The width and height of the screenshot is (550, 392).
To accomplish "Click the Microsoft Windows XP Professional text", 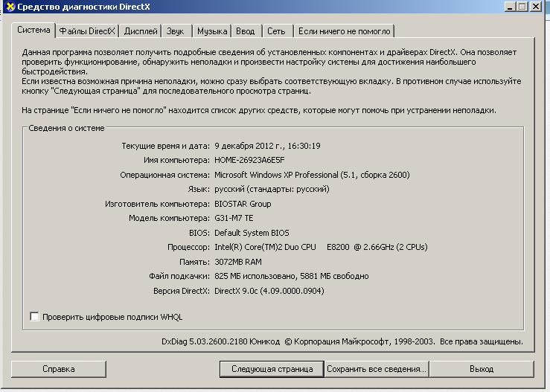I will [276, 175].
